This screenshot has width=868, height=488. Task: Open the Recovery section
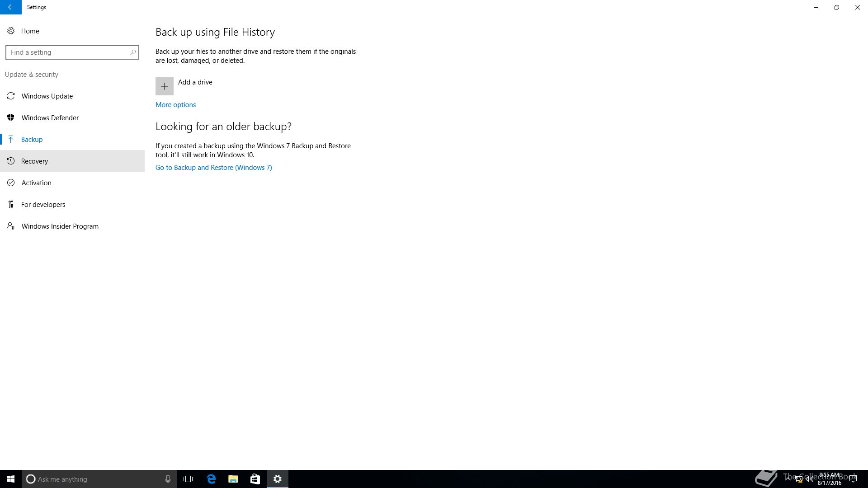72,161
